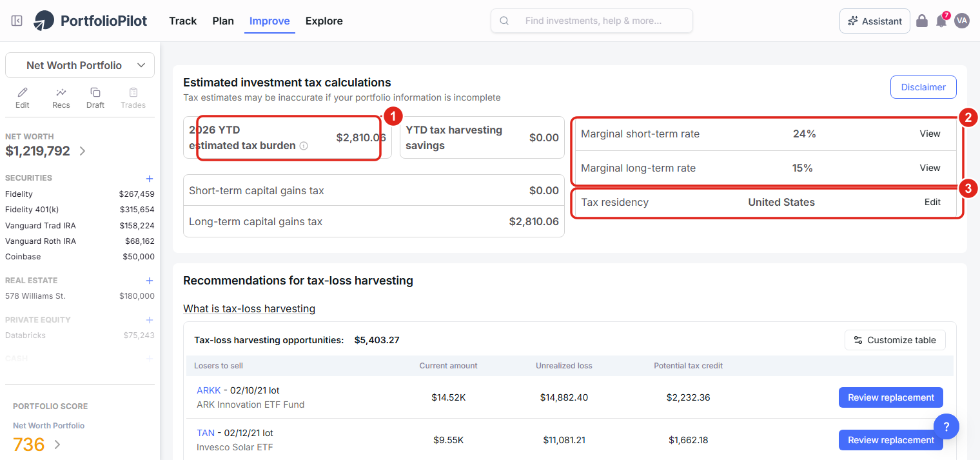Screen dimensions: 980x460
Task: Open notifications bell icon
Action: click(x=941, y=21)
